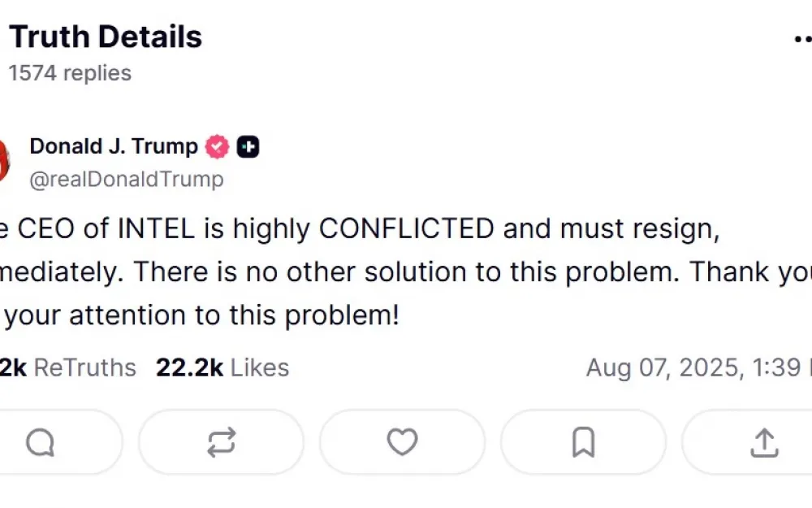Open the reply composer icon
Viewport: 812px width, 508px height.
pos(41,442)
